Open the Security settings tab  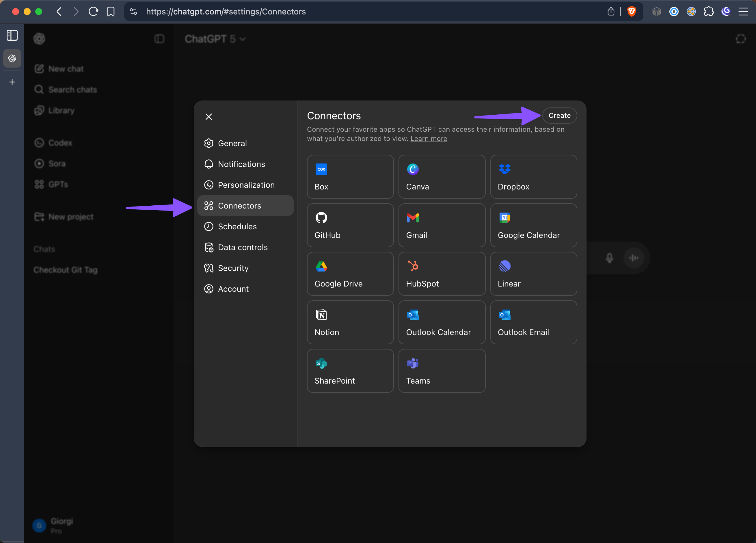(x=245, y=268)
